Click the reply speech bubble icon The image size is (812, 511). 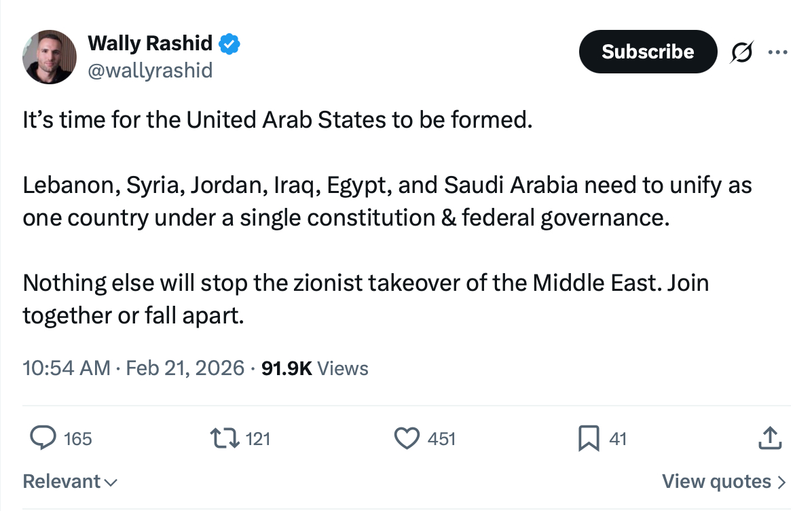[x=43, y=438]
